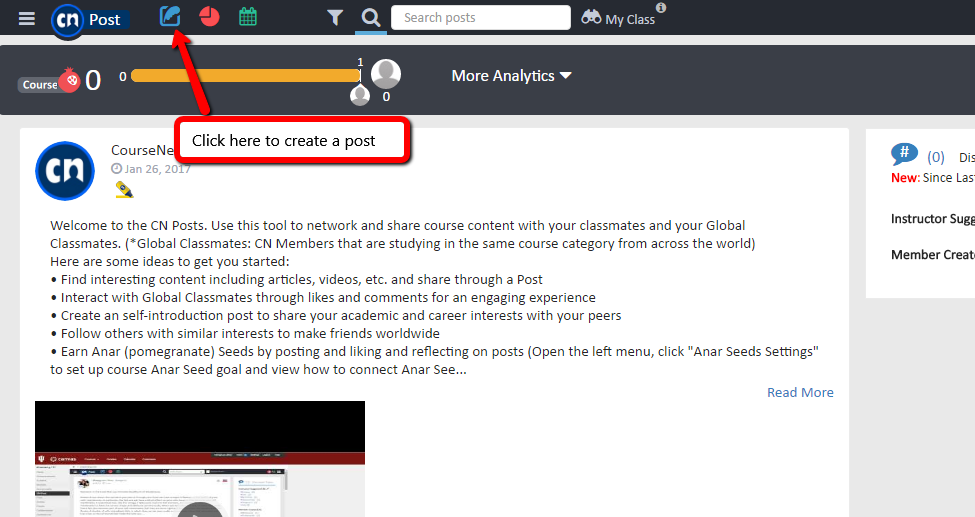This screenshot has height=517, width=975.
Task: Focus the Search posts field
Action: click(481, 17)
